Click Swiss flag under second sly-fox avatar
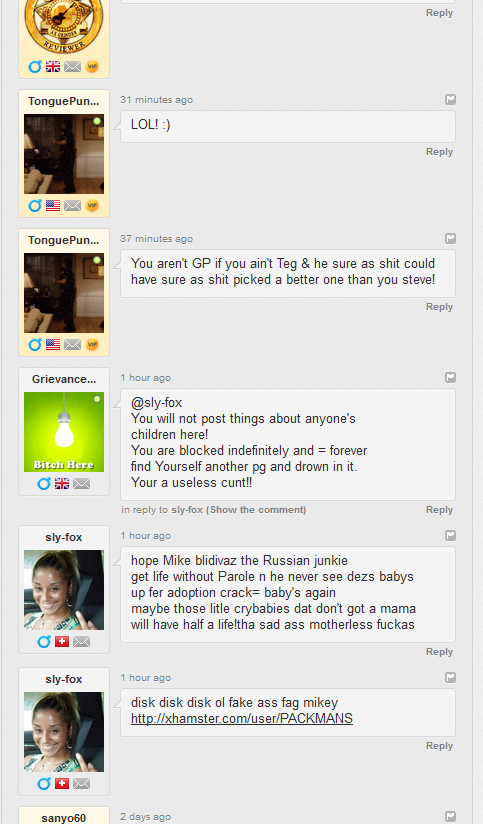The width and height of the screenshot is (483, 824). click(x=62, y=784)
